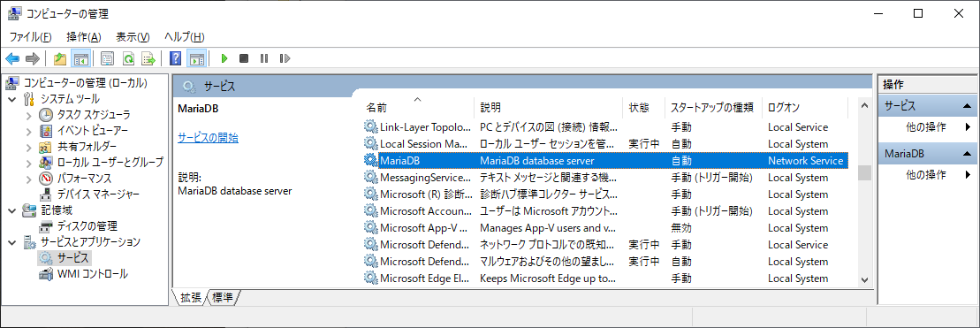Click the Computer Management title bar icon
Screen dimensions: 980x328
[15, 13]
